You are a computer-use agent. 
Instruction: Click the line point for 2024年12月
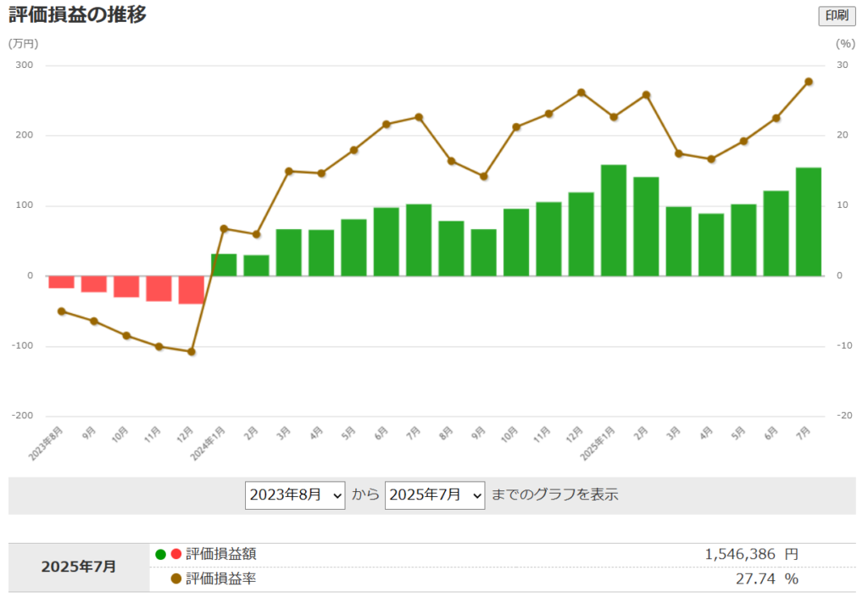pyautogui.click(x=581, y=93)
